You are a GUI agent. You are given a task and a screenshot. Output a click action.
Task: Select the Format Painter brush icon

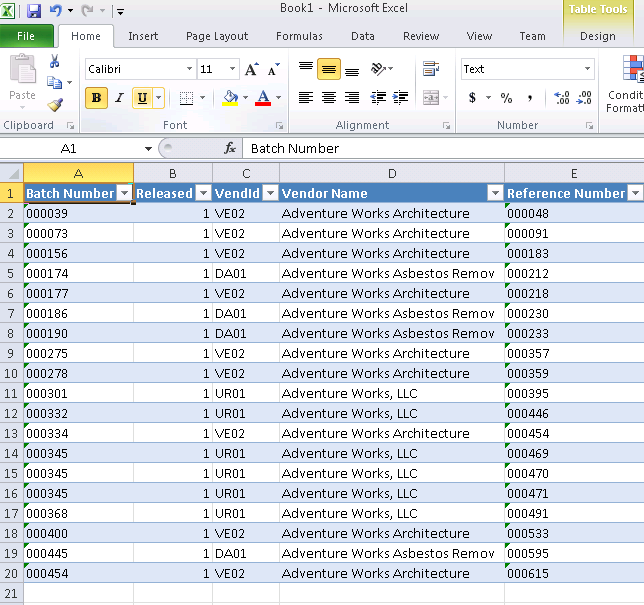tap(55, 105)
